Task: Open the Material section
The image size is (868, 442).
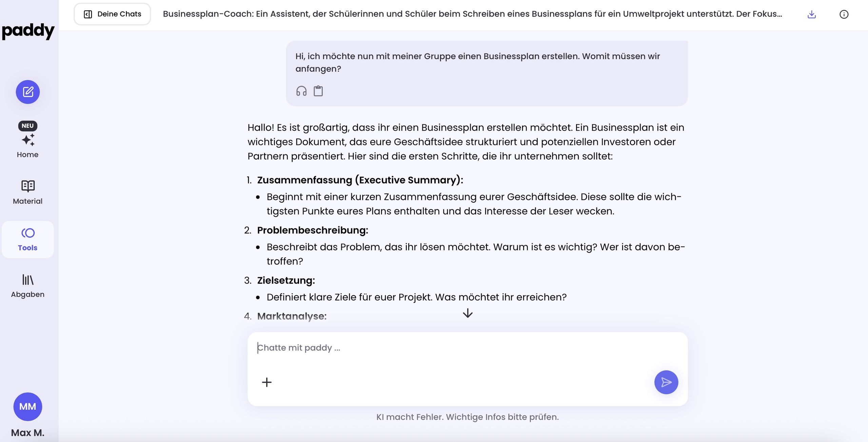Action: (x=28, y=192)
